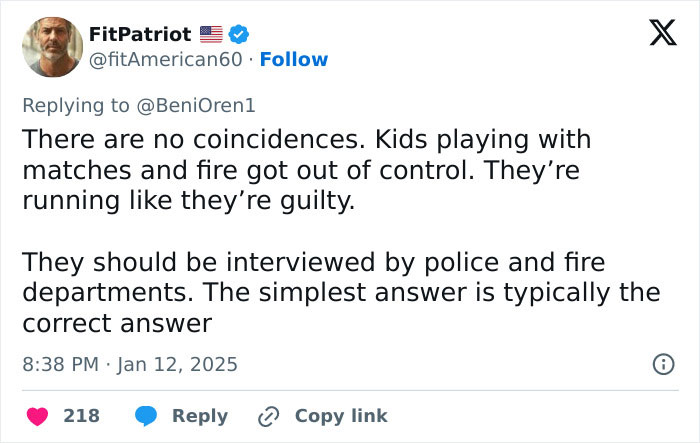Like the tweet with the heart icon

tap(35, 416)
